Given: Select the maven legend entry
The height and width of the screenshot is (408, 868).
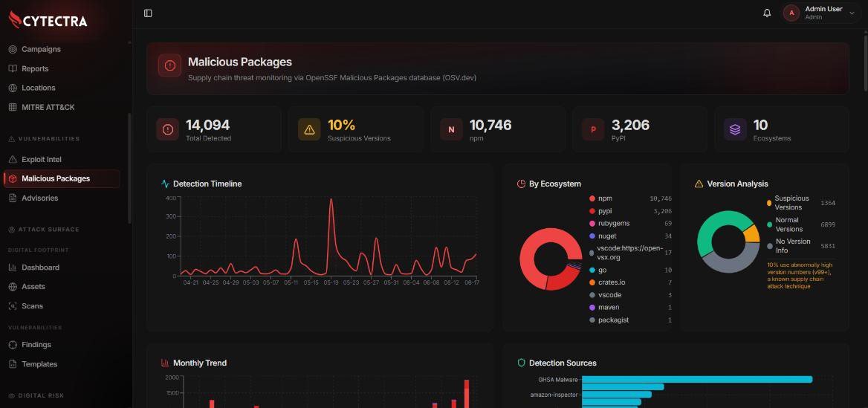Looking at the screenshot, I should click(630, 308).
